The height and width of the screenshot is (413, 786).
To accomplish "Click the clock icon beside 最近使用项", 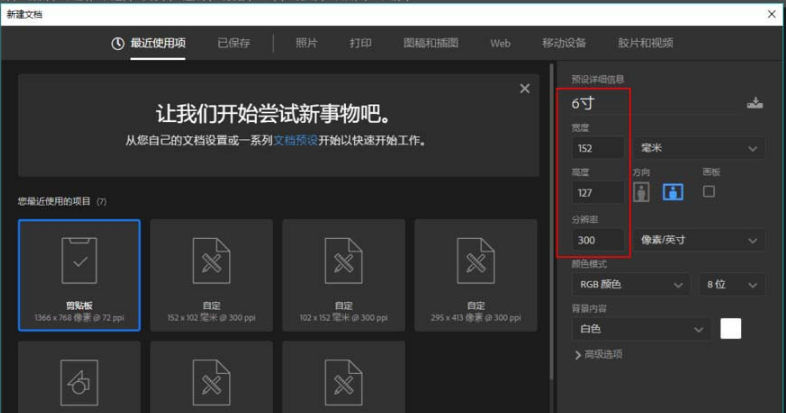I will (x=117, y=44).
